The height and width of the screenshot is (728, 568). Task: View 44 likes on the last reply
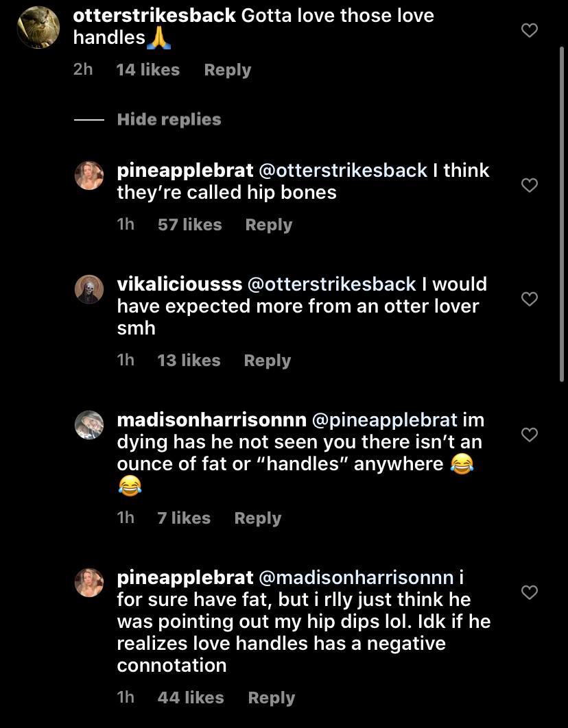click(190, 698)
